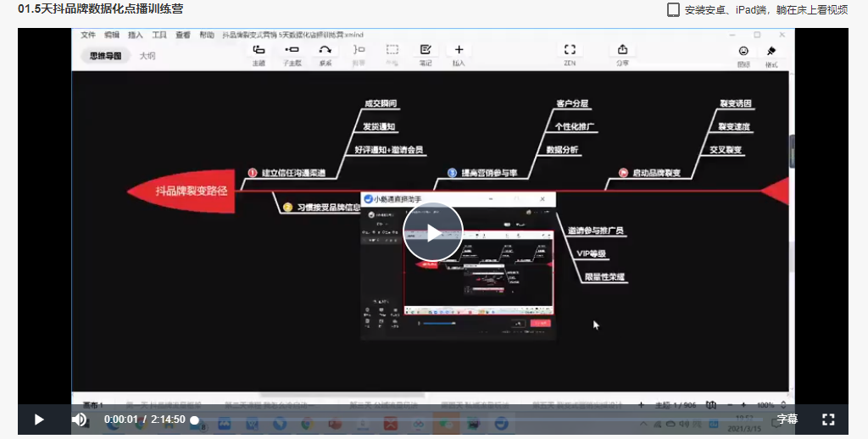Open the 安装安卓、iPad端 install link

click(765, 10)
